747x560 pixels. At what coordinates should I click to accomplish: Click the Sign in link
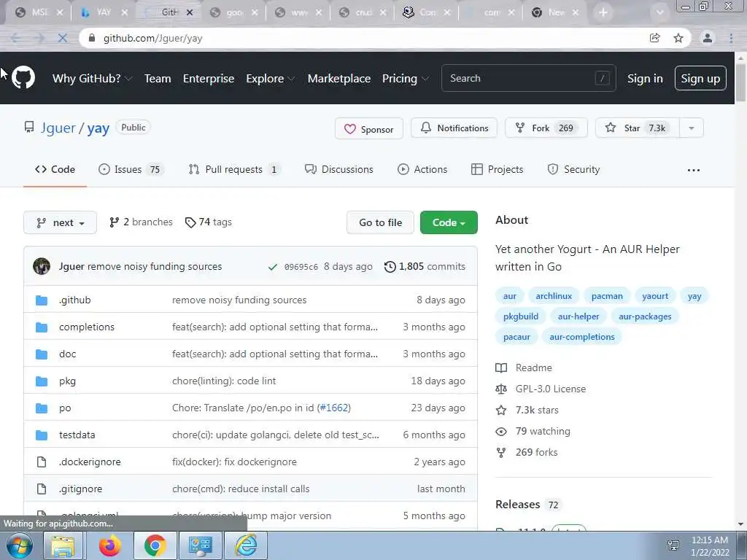(645, 79)
